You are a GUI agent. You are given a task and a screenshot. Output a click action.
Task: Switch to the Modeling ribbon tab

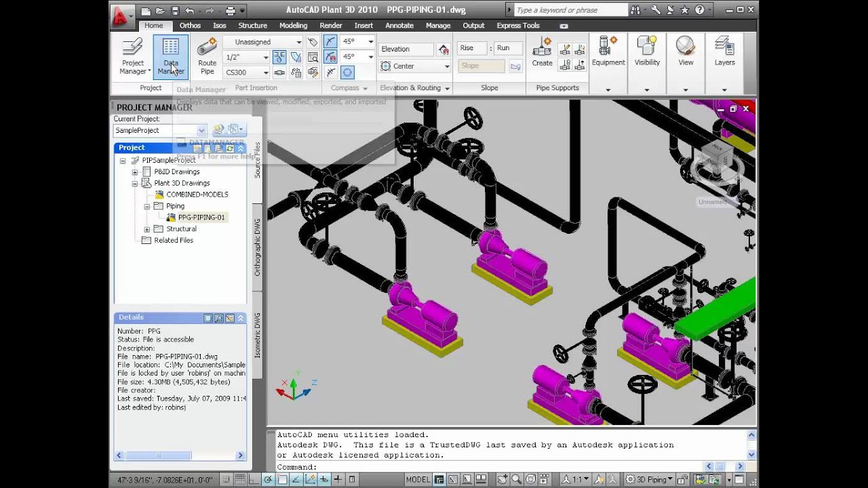[x=293, y=26]
